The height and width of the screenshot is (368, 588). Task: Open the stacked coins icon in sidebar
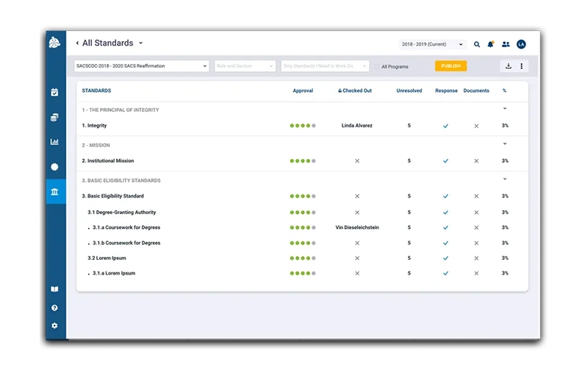[54, 117]
